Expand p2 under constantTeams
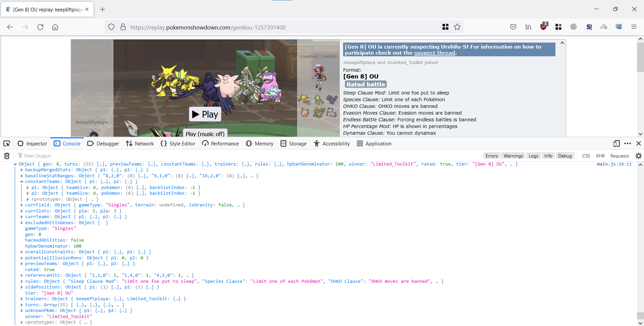 (x=28, y=193)
